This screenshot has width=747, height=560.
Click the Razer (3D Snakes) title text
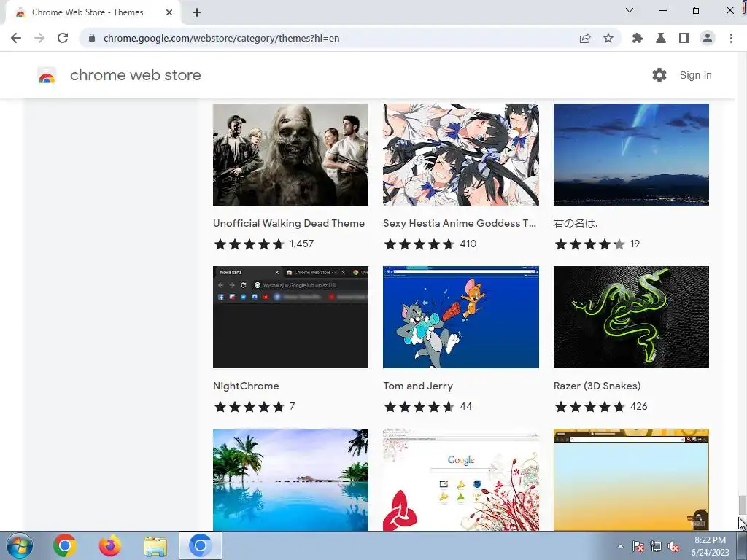597,386
